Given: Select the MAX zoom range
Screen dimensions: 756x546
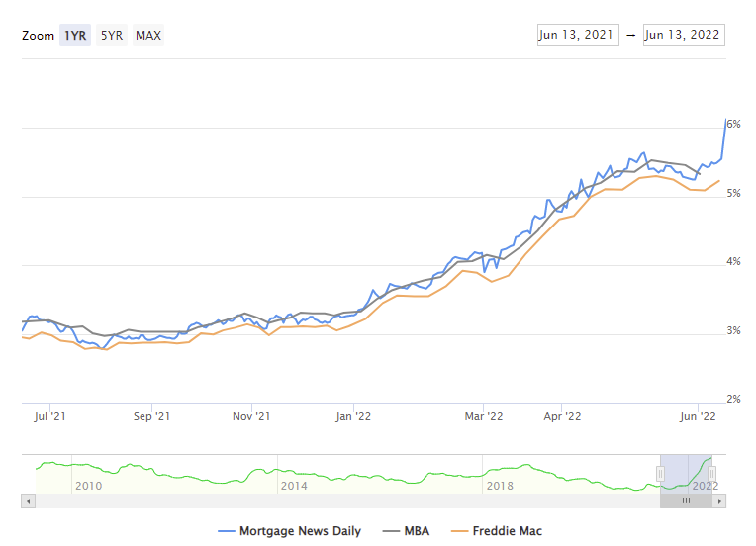Looking at the screenshot, I should click(x=148, y=36).
